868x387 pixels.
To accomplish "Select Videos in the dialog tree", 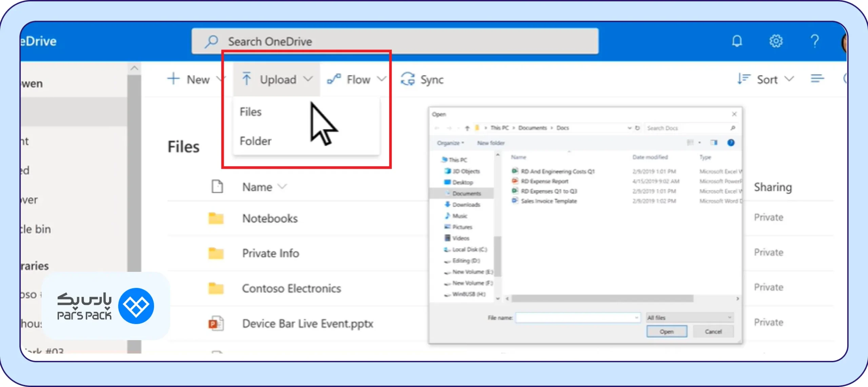I will 457,238.
